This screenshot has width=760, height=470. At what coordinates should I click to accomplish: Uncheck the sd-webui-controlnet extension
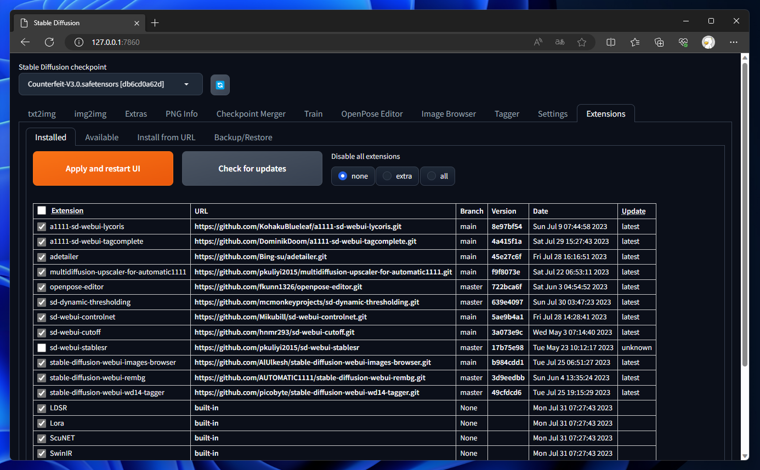point(42,317)
